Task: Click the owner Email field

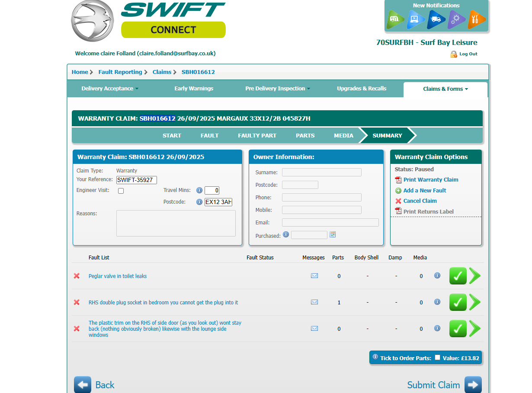Action: (330, 222)
